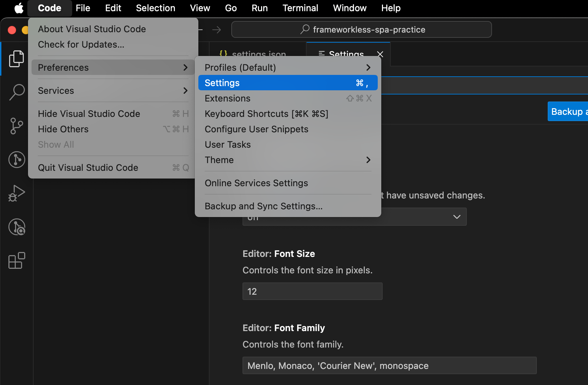Viewport: 588px width, 385px height.
Task: Open the Source Control view icon
Action: click(16, 126)
